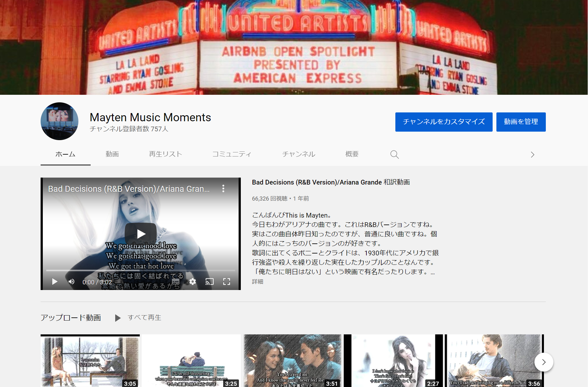Image resolution: width=588 pixels, height=387 pixels.
Task: Click the すべて再生 link
Action: pyautogui.click(x=144, y=318)
